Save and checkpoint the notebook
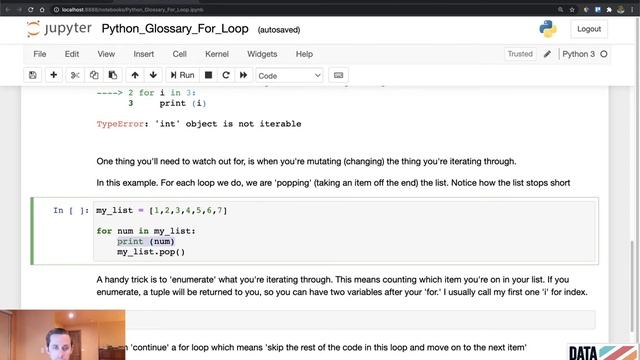The width and height of the screenshot is (640, 360). [x=33, y=75]
